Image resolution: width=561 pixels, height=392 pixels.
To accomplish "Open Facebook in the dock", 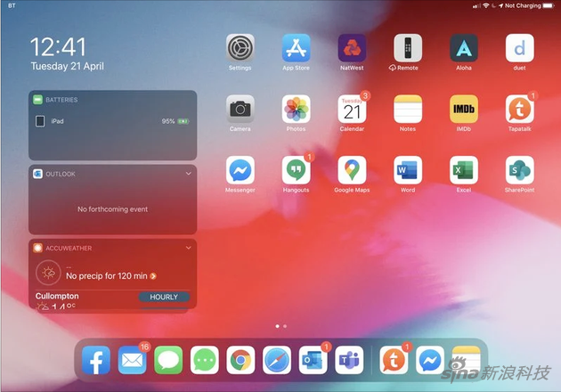I will [96, 360].
